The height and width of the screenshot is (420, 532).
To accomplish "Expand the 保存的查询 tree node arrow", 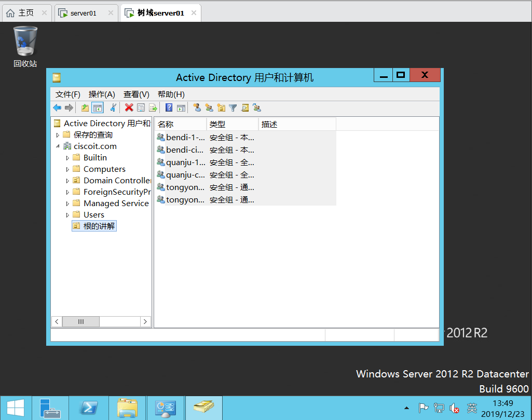I will tap(58, 135).
